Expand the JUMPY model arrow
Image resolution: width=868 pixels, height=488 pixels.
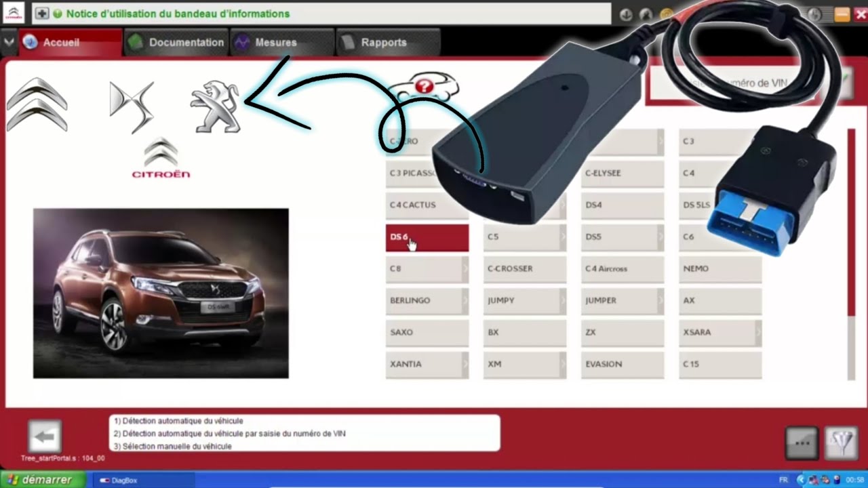(x=563, y=300)
